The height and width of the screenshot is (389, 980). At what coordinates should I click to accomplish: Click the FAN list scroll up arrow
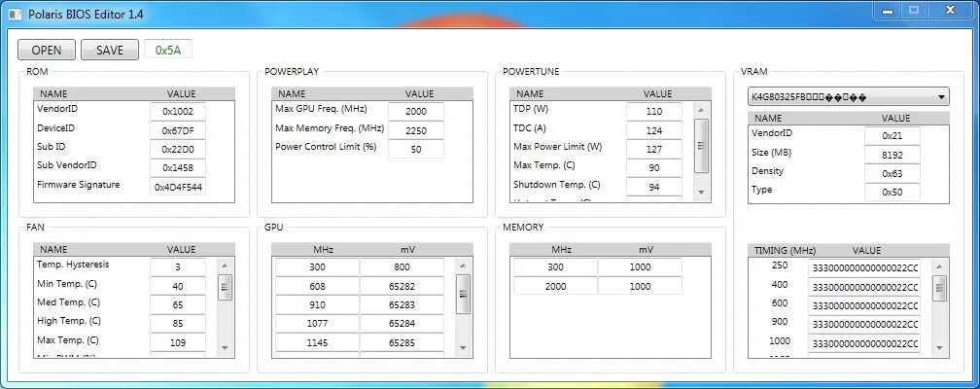click(x=225, y=265)
